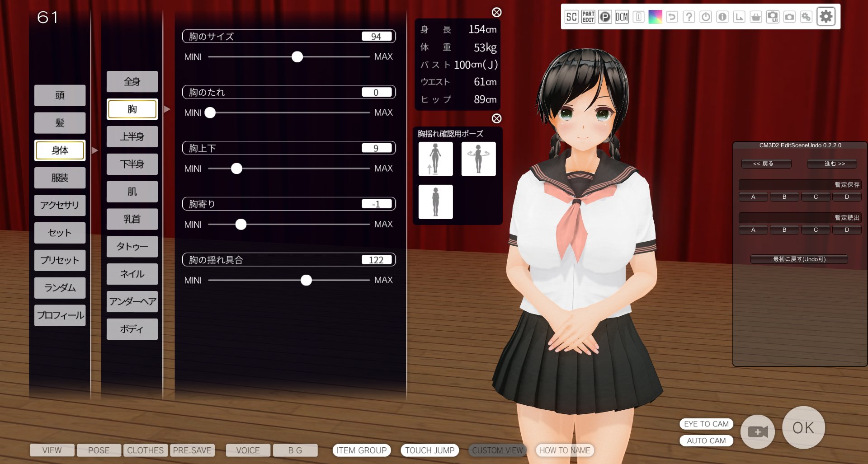Open the ネイル subcategory
868x464 pixels.
coord(132,274)
